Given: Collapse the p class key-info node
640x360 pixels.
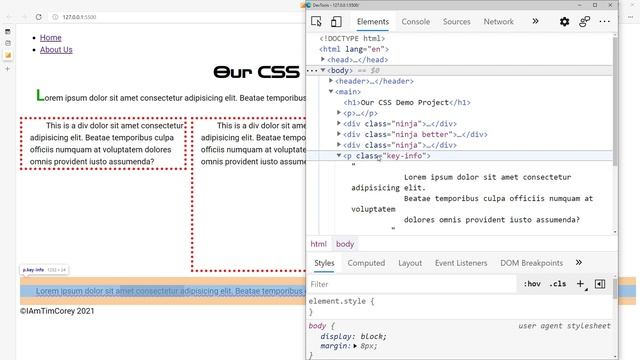Looking at the screenshot, I should click(339, 155).
